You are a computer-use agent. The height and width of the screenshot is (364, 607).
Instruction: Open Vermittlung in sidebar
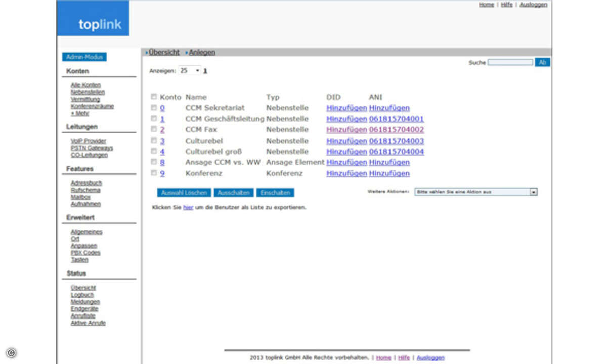[x=85, y=100]
